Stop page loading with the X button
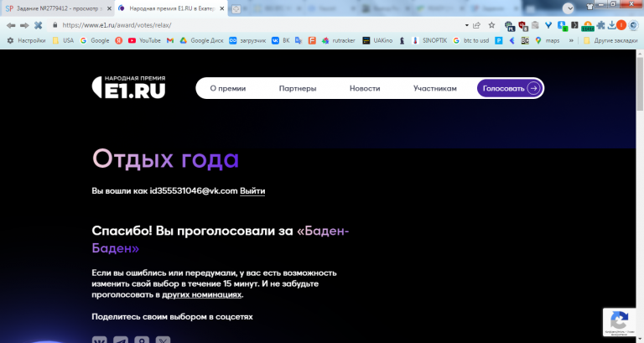The width and height of the screenshot is (644, 343). click(39, 25)
